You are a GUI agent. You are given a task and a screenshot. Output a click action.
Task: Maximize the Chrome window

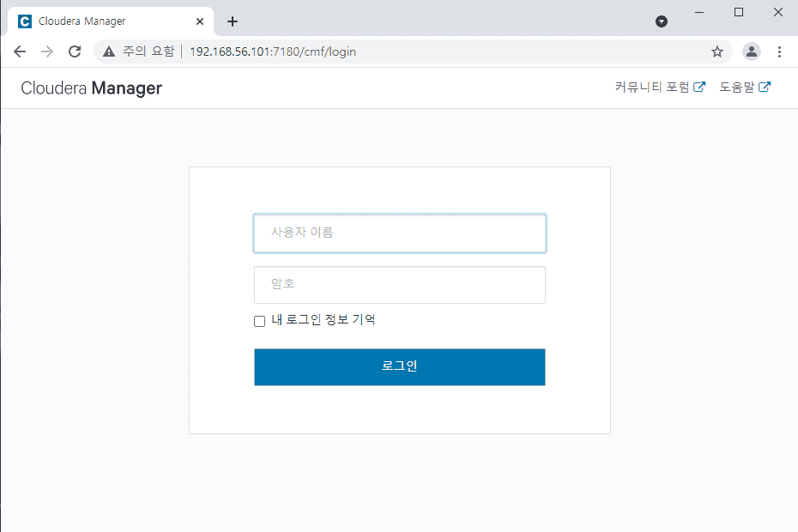(x=739, y=12)
